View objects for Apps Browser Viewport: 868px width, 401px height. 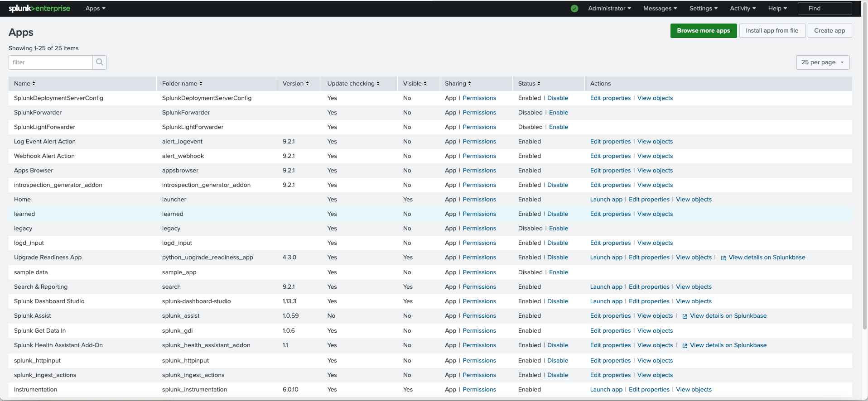[x=655, y=171]
